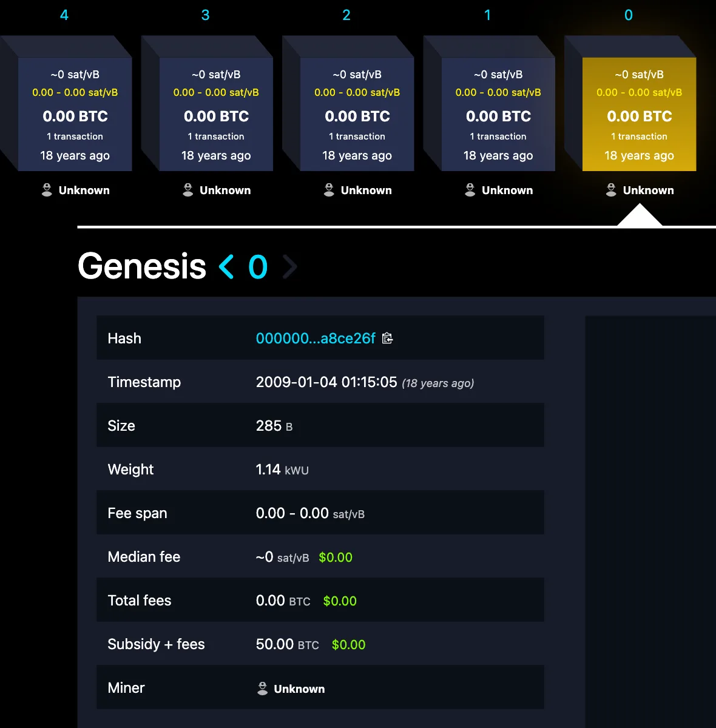Click the ~0 sat/vB median fee value
Screen dimensions: 716x728
[282, 557]
